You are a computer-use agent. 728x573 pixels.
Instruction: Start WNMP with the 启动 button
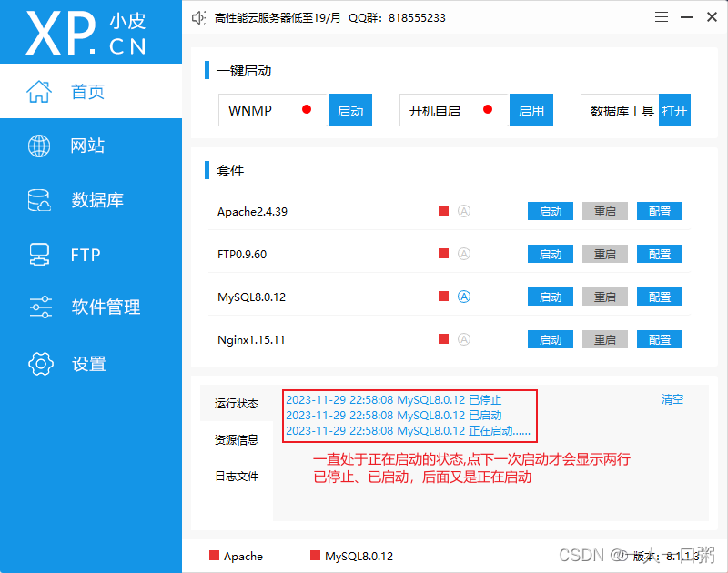tap(350, 109)
